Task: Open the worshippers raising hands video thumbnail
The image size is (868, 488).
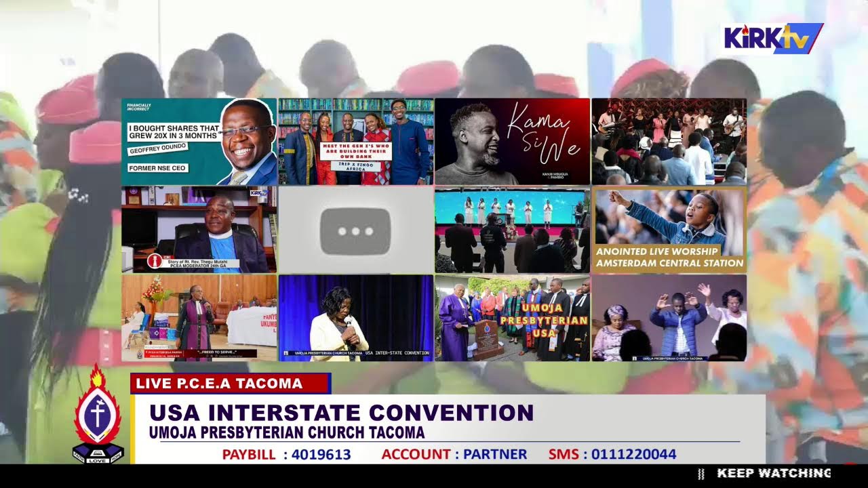Action: 669,318
